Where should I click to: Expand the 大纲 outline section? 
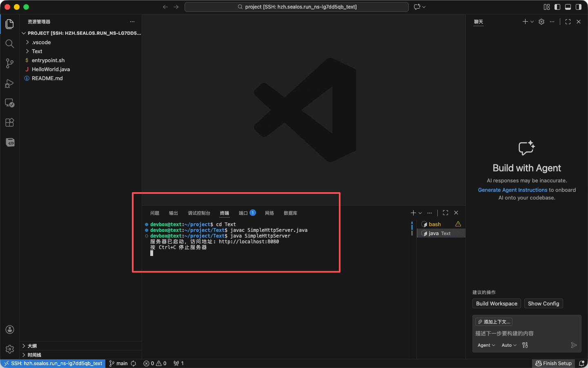[x=81, y=346]
